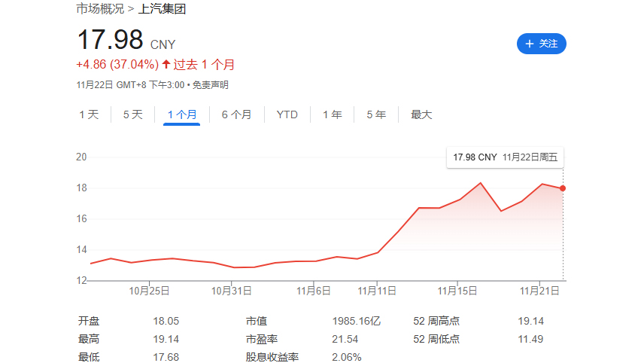Screen dimensions: 644x363
Task: Click the 市盈率 value 21.54
Action: pos(345,339)
